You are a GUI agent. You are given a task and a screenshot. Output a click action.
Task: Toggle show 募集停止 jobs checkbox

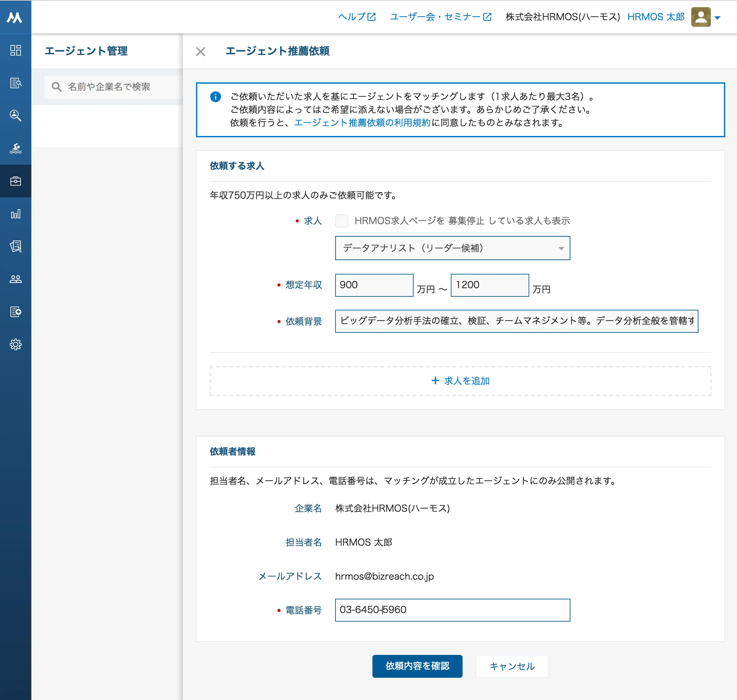(x=341, y=221)
